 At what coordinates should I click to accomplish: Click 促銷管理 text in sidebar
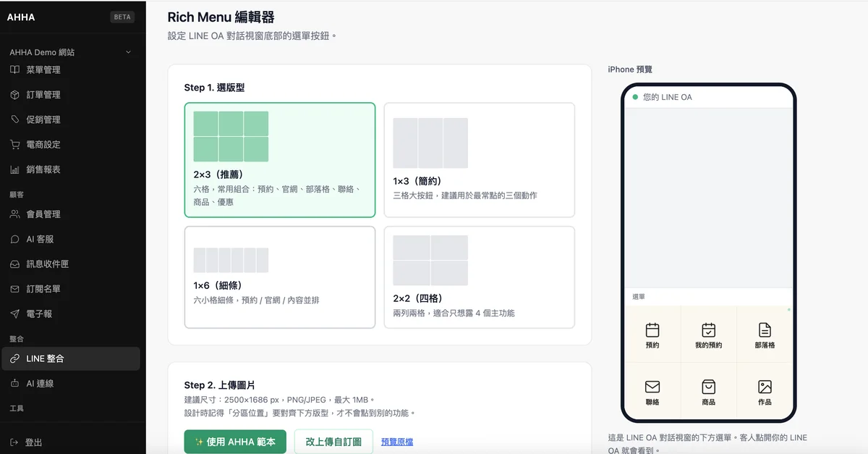[43, 119]
